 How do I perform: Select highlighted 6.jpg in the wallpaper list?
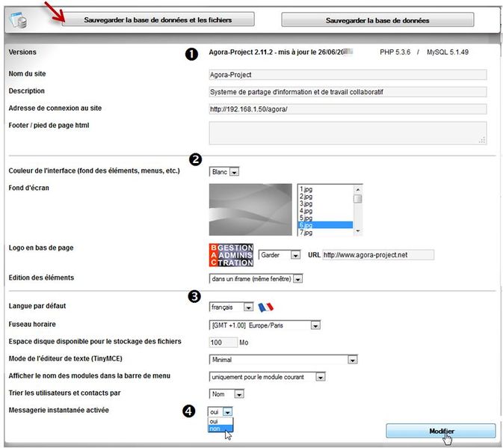click(326, 225)
